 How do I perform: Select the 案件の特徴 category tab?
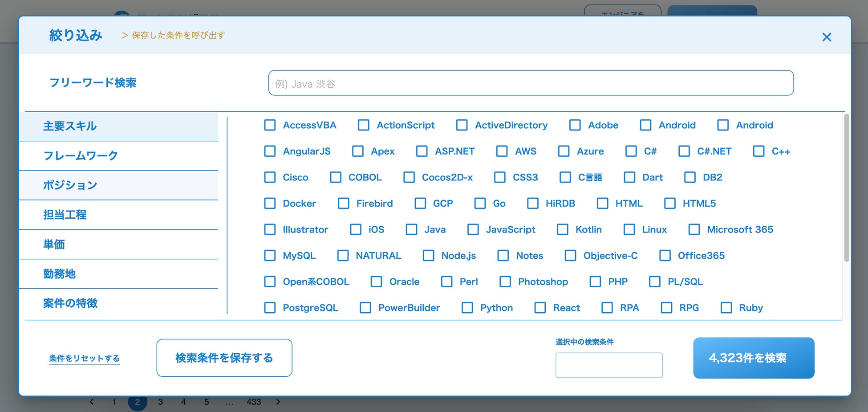pyautogui.click(x=118, y=303)
